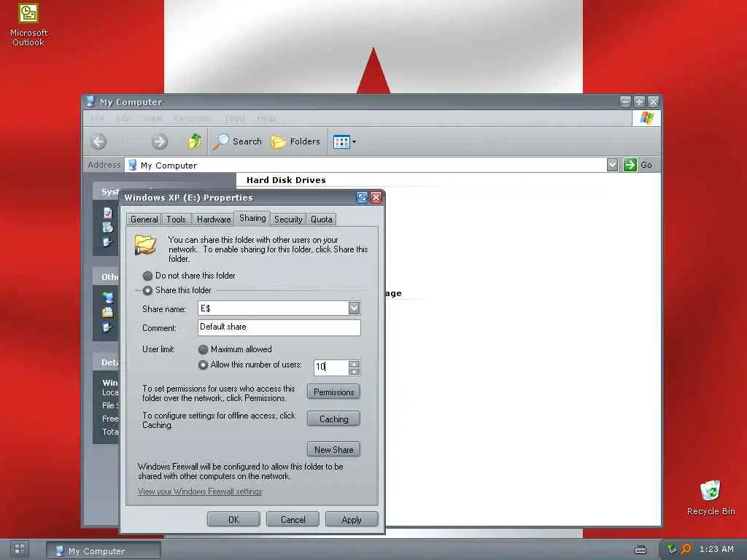Click OK in Properties dialog

click(x=233, y=519)
